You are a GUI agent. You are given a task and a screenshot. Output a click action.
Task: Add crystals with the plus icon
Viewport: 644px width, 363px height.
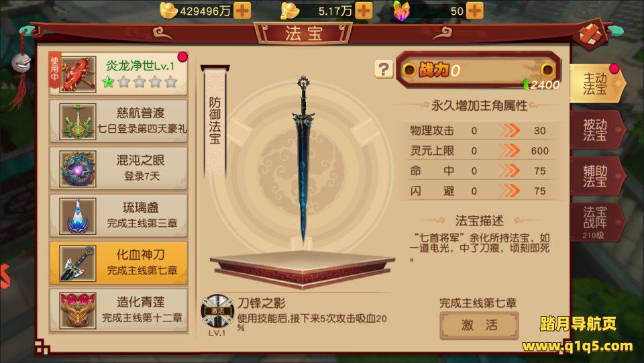(475, 11)
